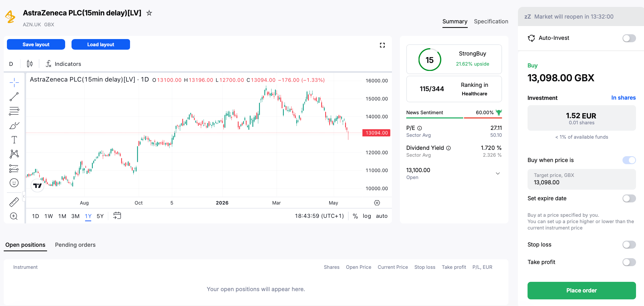
Task: Toggle auto scale on the chart
Action: pos(382,216)
